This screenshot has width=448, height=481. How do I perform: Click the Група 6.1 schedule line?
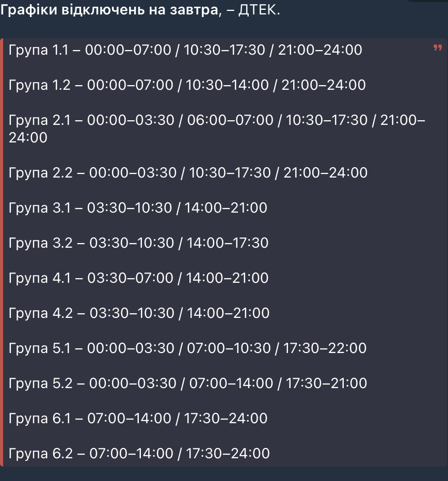pyautogui.click(x=138, y=418)
